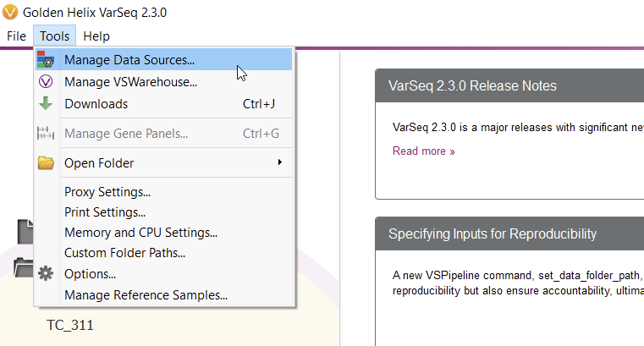The width and height of the screenshot is (644, 346).
Task: Click the Golden Helix VarSeq logo icon
Action: [9, 12]
